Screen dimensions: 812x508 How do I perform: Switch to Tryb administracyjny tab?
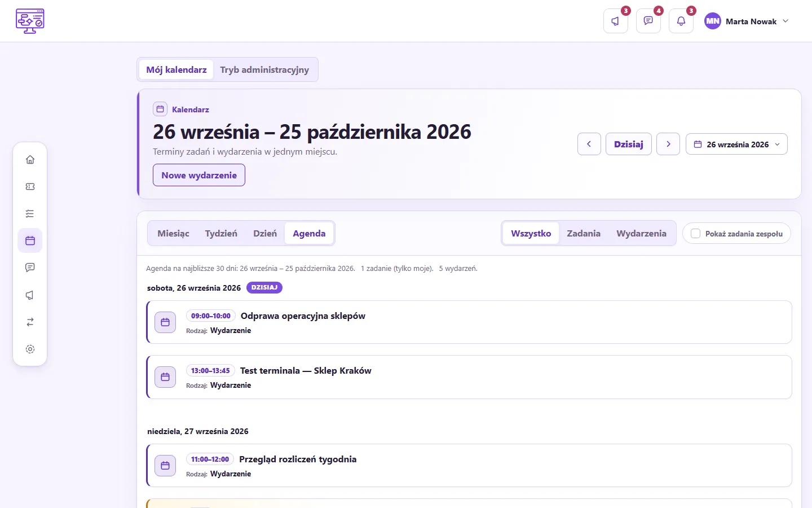click(264, 69)
